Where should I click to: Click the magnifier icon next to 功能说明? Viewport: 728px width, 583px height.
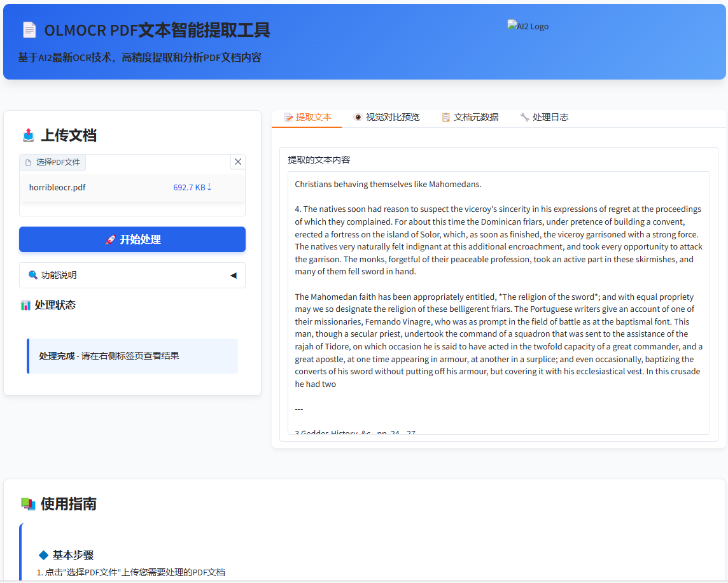[32, 275]
